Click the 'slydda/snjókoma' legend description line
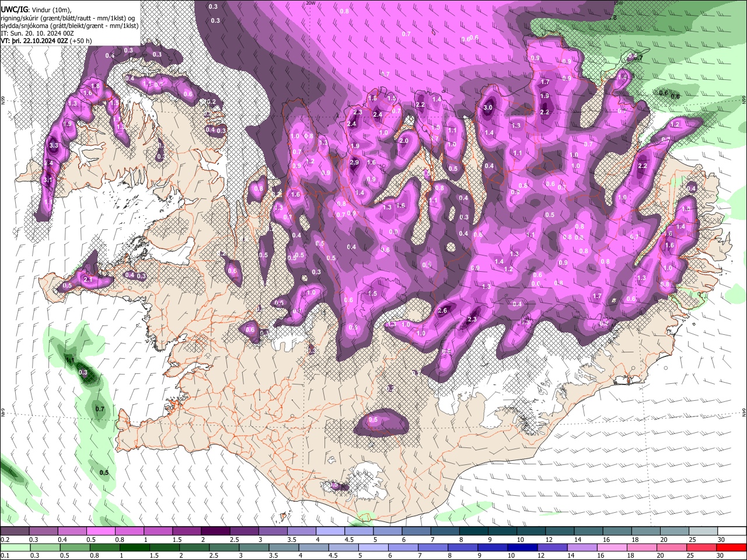This screenshot has width=747, height=560. (x=69, y=26)
